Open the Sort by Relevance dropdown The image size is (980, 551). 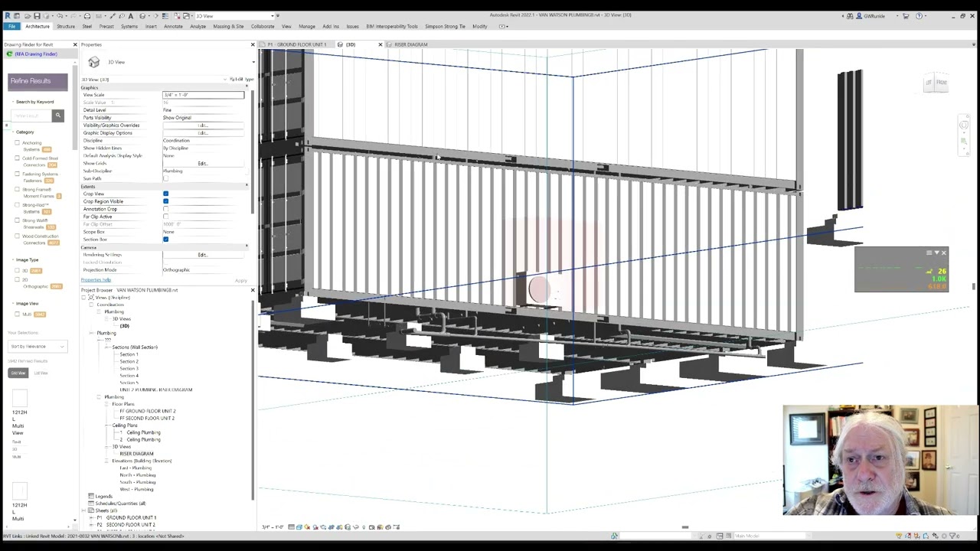click(x=38, y=347)
